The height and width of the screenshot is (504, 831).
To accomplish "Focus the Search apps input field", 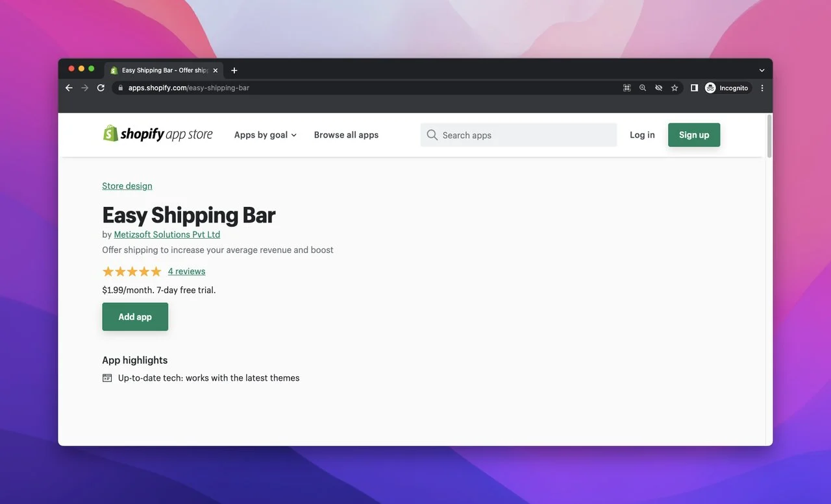I will coord(519,135).
